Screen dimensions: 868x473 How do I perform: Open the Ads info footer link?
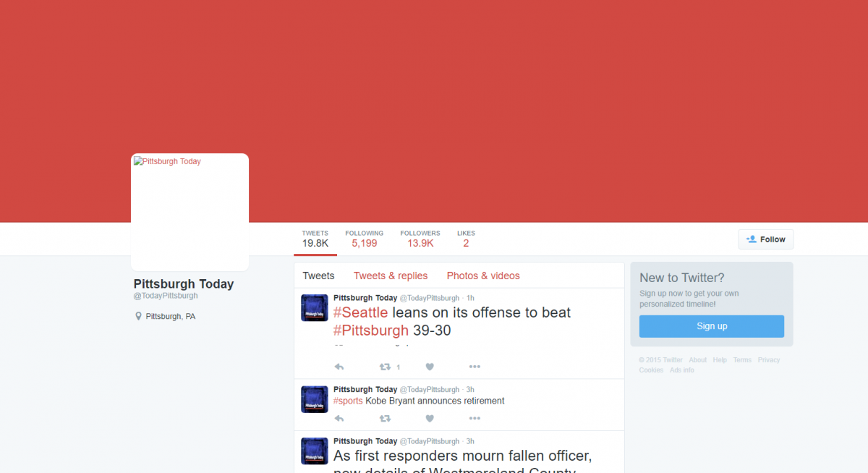tap(681, 370)
